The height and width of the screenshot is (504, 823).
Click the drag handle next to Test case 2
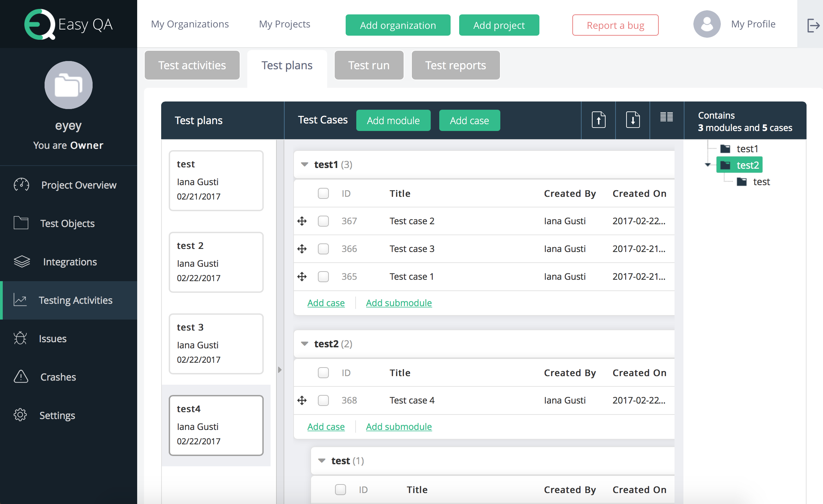coord(302,221)
